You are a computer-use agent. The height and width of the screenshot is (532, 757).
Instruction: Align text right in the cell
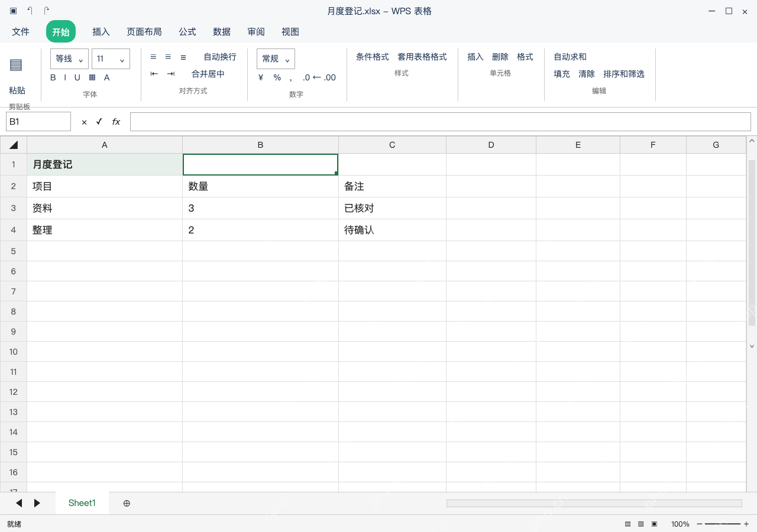pyautogui.click(x=183, y=57)
